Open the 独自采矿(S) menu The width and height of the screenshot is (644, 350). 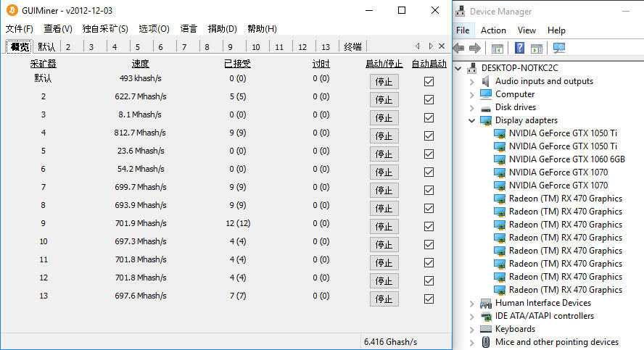pos(105,29)
